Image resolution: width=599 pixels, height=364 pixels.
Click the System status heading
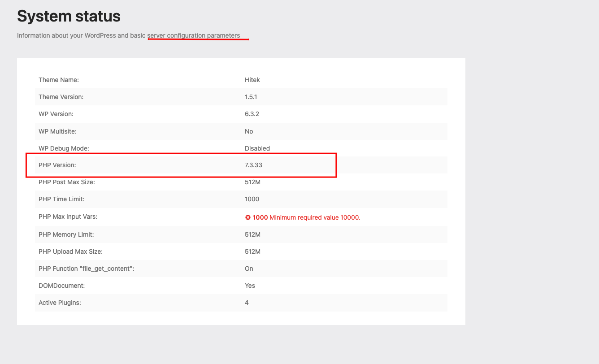coord(69,17)
